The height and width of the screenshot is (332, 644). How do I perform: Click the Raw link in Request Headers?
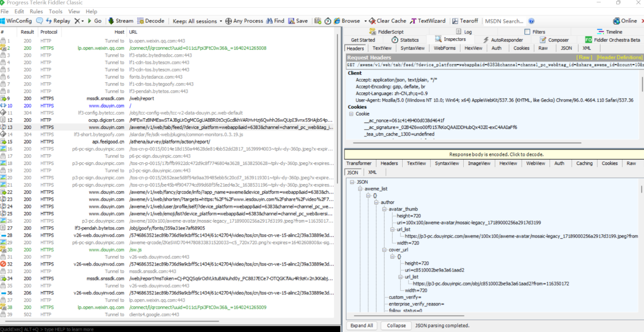click(584, 57)
